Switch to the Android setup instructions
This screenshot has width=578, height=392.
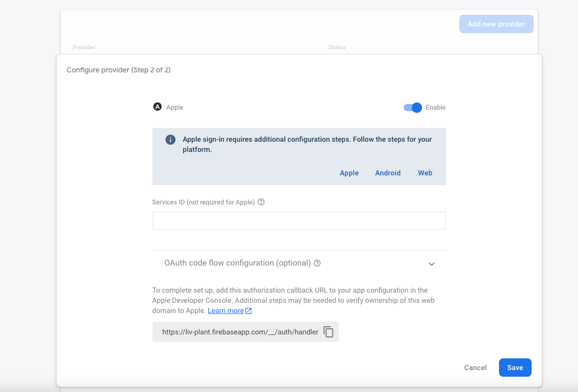tap(387, 173)
